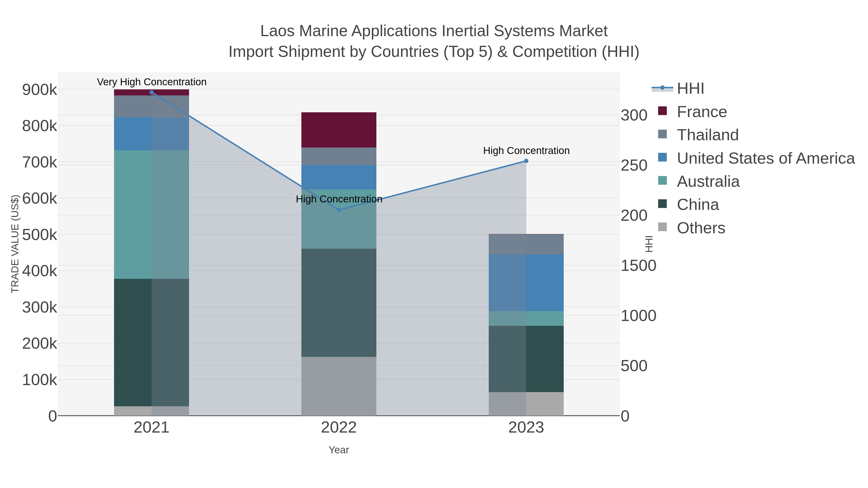Click the Others color swatch in legend
This screenshot has height=488, width=868.
pos(663,227)
